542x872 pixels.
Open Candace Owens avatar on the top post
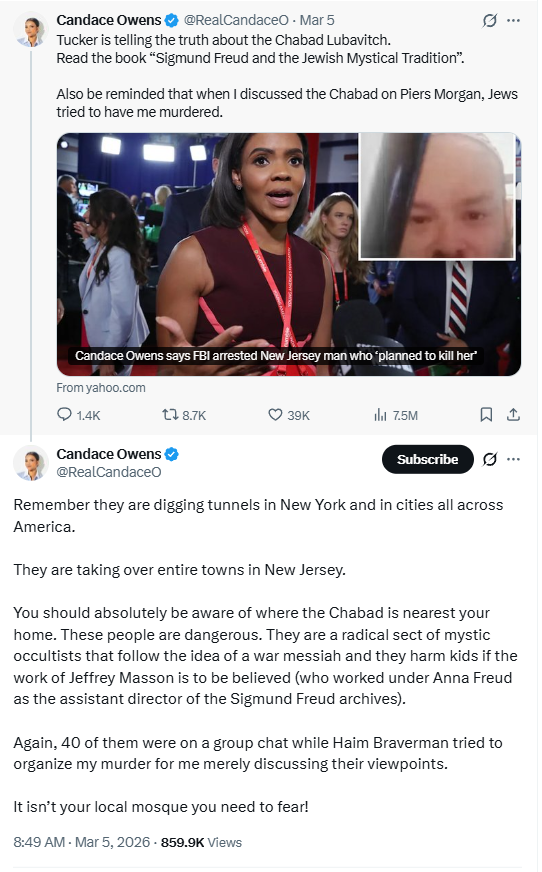[x=31, y=29]
